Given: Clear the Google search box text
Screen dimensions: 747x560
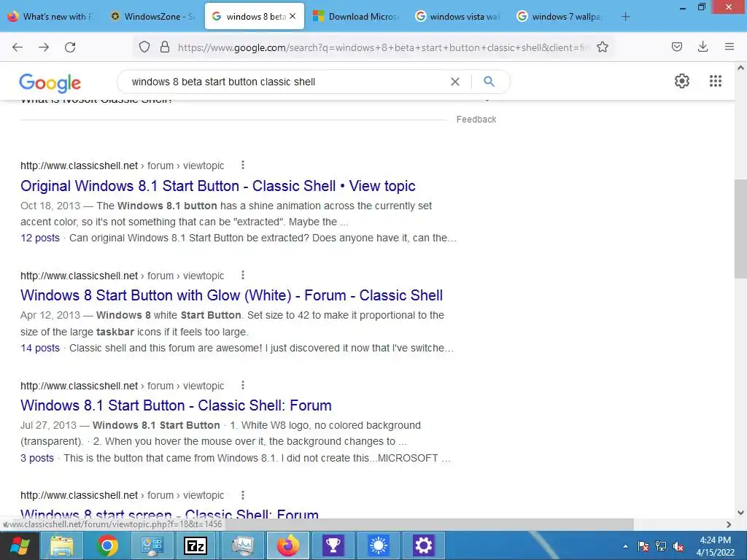Looking at the screenshot, I should click(x=455, y=82).
